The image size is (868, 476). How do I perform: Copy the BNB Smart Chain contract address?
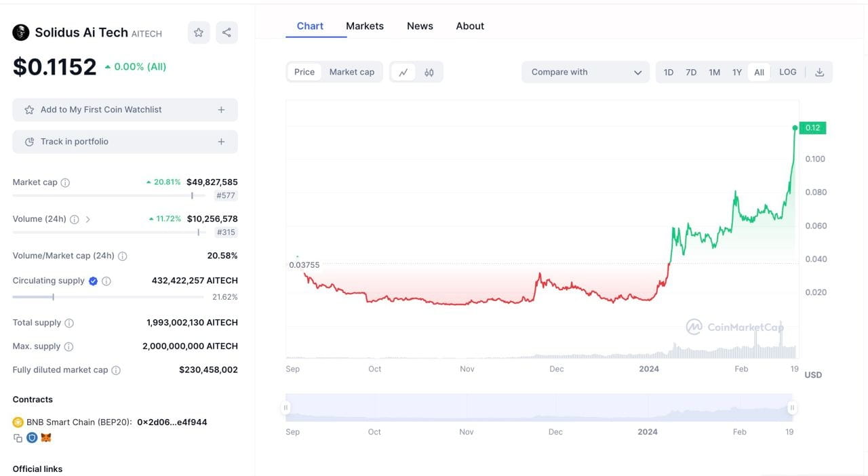point(18,437)
